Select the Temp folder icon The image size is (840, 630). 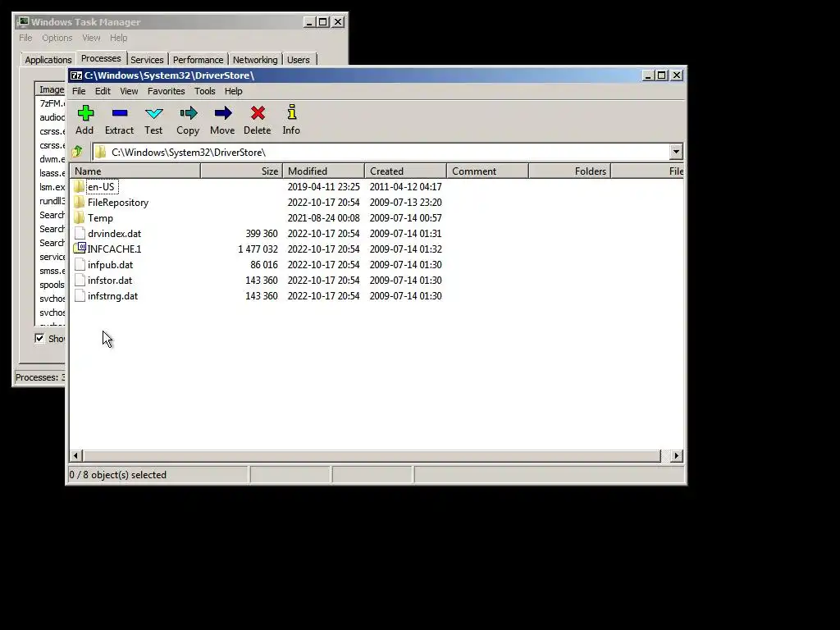point(80,217)
